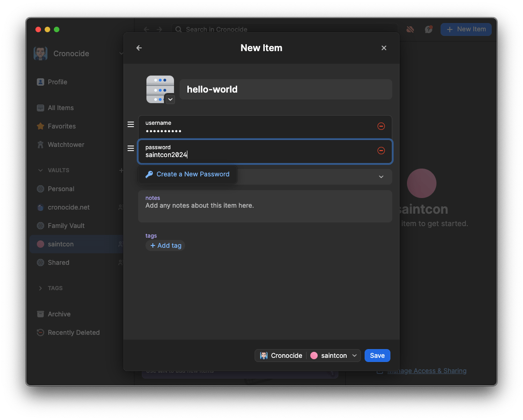Open the help icon with notification badge
The height and width of the screenshot is (420, 523).
click(429, 29)
